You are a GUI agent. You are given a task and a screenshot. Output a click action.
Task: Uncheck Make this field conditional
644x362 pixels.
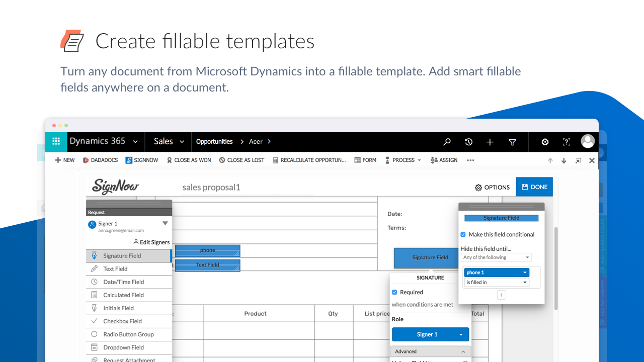tap(463, 234)
